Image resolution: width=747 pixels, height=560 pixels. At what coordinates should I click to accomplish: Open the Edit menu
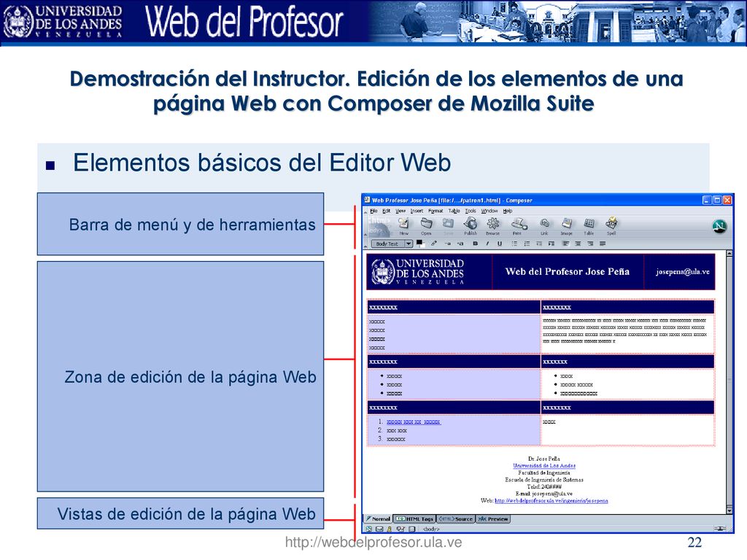(386, 211)
